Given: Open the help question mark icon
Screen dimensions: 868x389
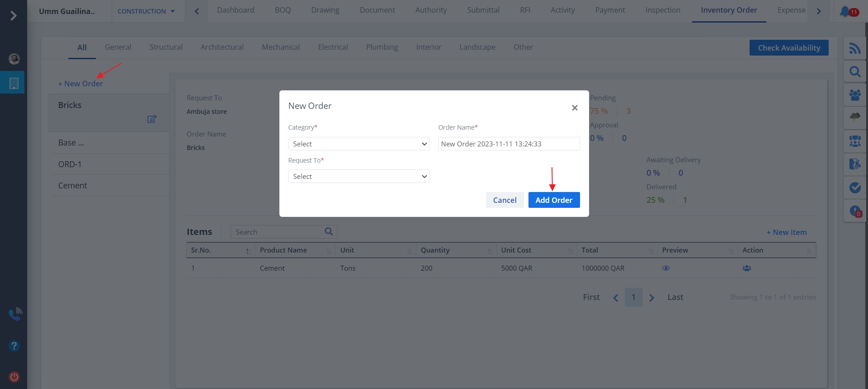Looking at the screenshot, I should (14, 346).
